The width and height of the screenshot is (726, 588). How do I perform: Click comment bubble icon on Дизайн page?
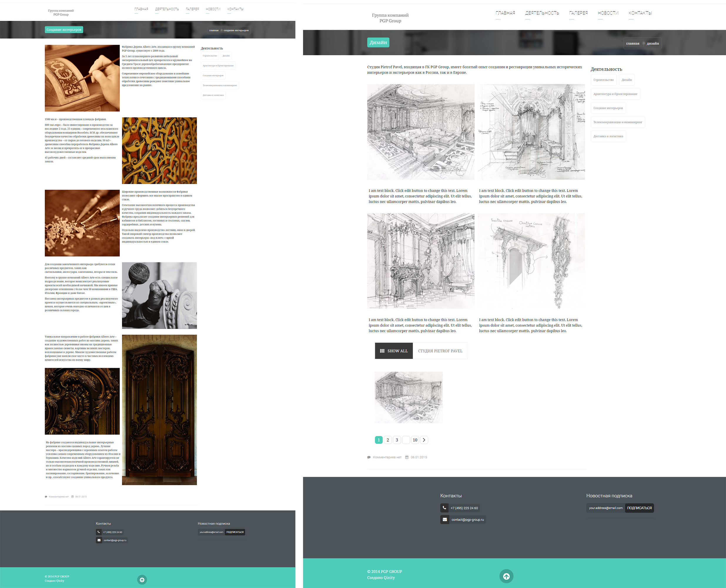tap(369, 457)
